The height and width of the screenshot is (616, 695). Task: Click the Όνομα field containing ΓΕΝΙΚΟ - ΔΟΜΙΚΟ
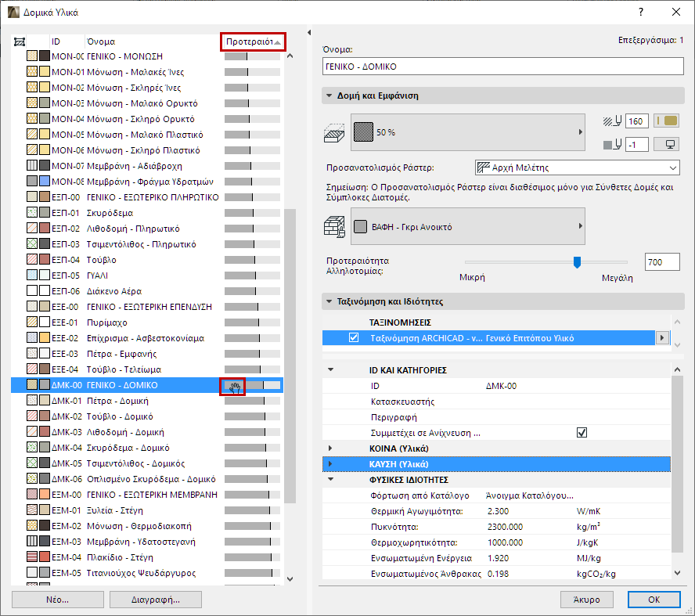click(x=502, y=67)
